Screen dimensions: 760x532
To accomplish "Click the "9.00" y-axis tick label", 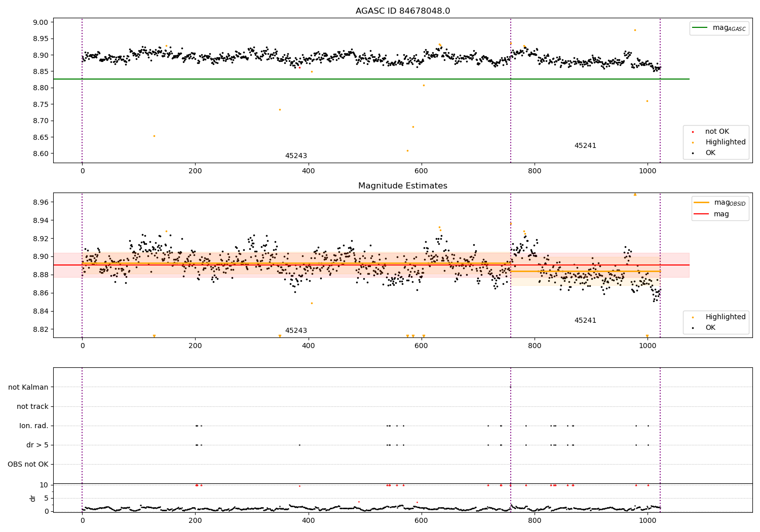I will [x=41, y=22].
